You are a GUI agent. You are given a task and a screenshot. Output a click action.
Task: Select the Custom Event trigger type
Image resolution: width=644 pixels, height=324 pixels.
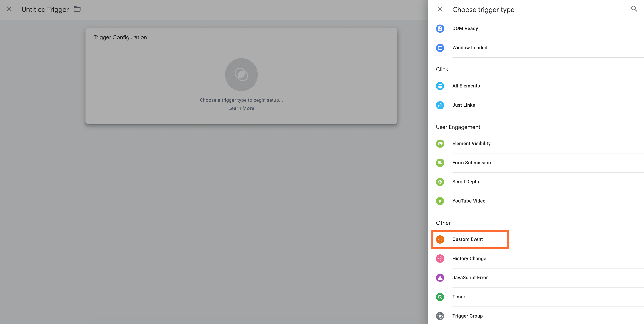[467, 239]
